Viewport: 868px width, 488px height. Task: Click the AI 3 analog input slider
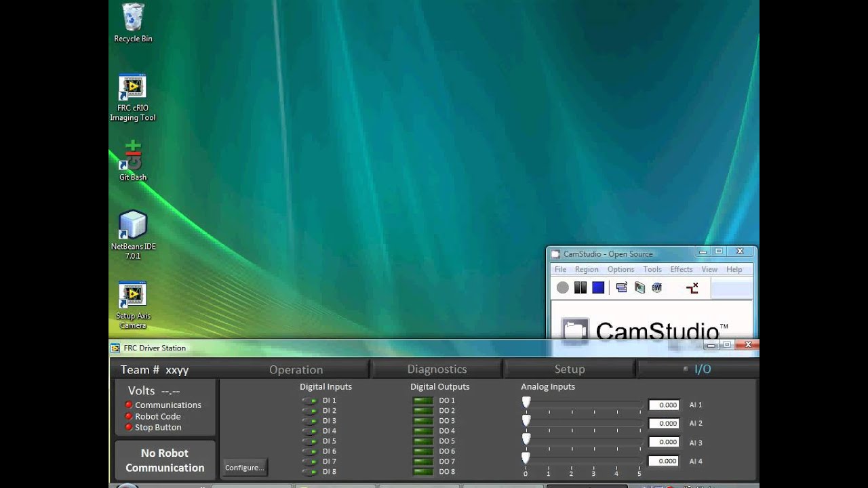pyautogui.click(x=583, y=442)
